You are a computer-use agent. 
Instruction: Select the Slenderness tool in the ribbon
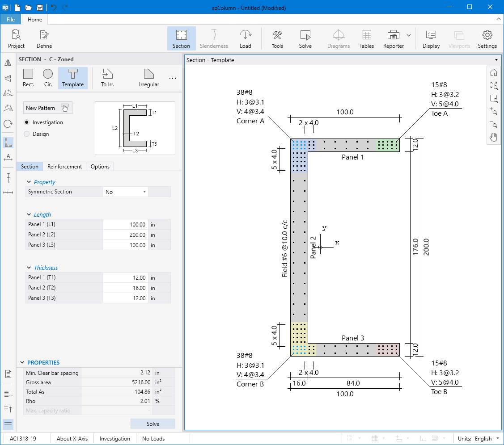coord(214,38)
